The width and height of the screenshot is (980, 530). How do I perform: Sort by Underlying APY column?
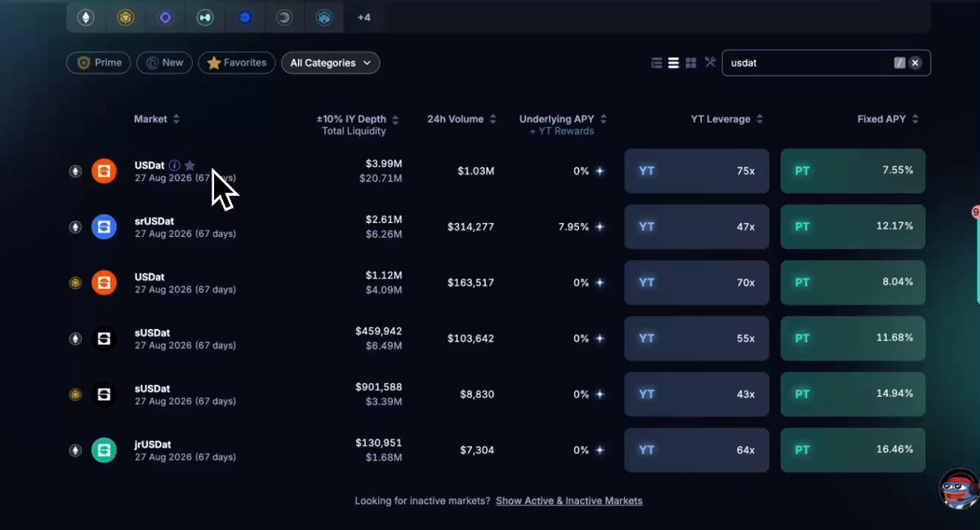[563, 119]
